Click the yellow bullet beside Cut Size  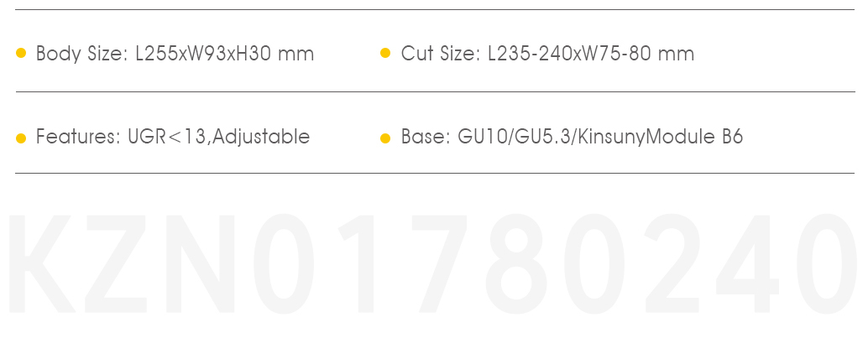385,53
